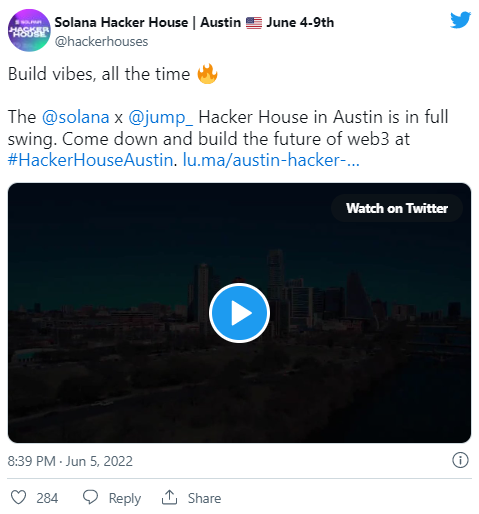Image resolution: width=479 pixels, height=514 pixels.
Task: Click the Twitter bird logo
Action: (460, 20)
